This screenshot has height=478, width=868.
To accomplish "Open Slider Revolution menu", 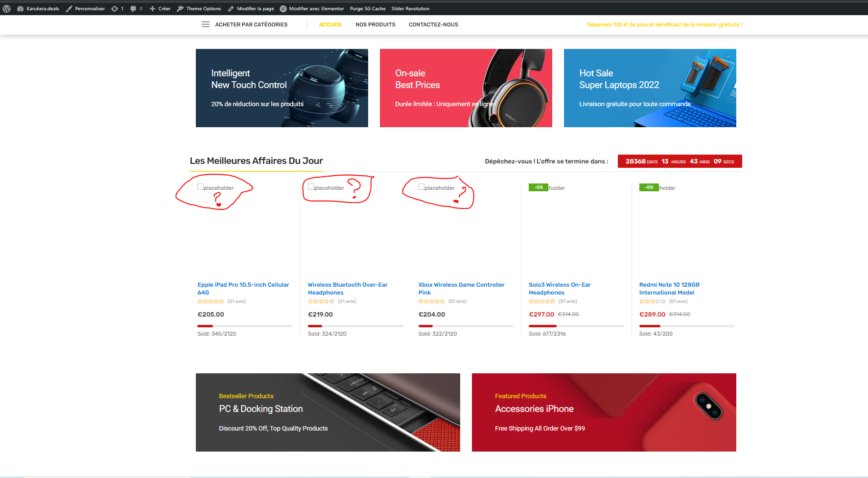I will click(x=410, y=8).
